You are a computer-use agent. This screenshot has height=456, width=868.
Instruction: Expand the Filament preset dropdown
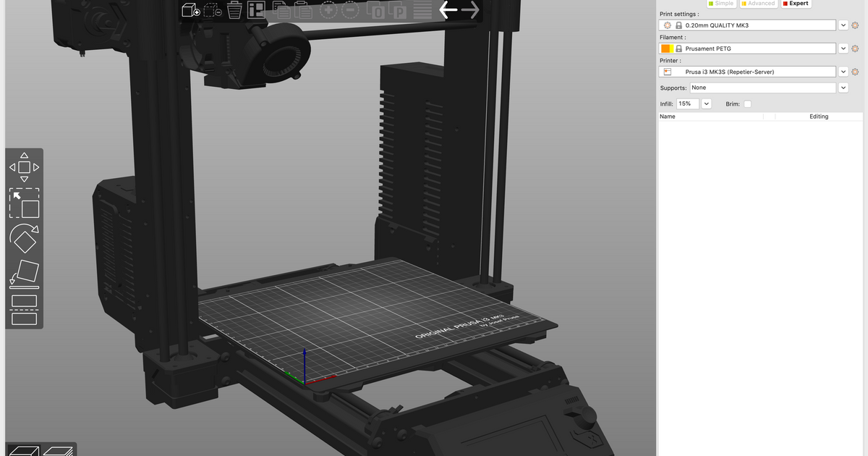[843, 48]
